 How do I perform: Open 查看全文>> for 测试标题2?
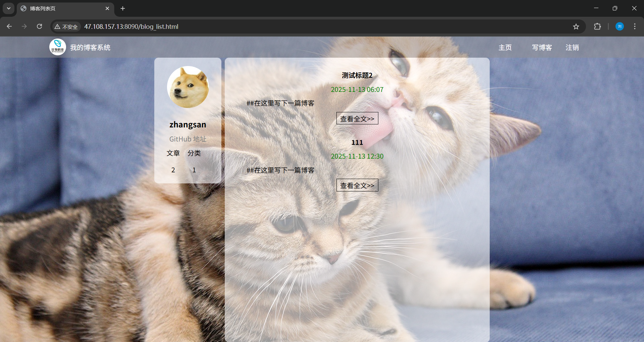(x=357, y=118)
